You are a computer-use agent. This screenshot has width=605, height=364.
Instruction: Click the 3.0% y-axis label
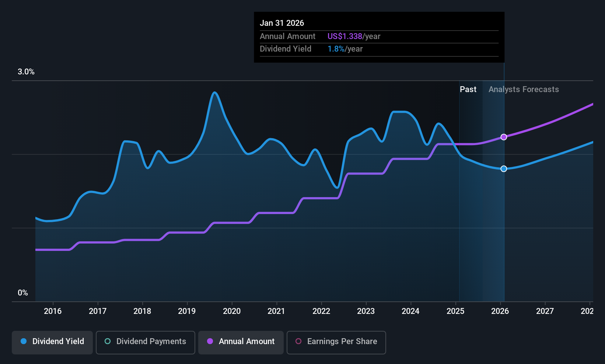(26, 72)
